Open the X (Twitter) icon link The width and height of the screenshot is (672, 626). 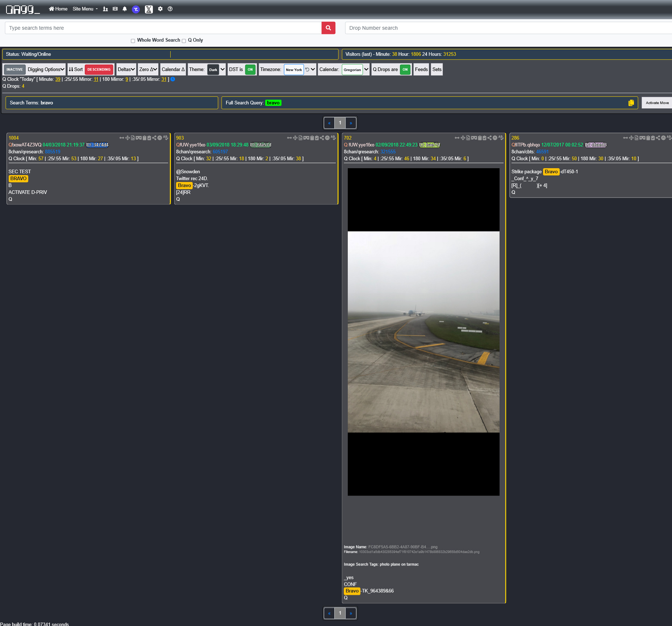149,9
